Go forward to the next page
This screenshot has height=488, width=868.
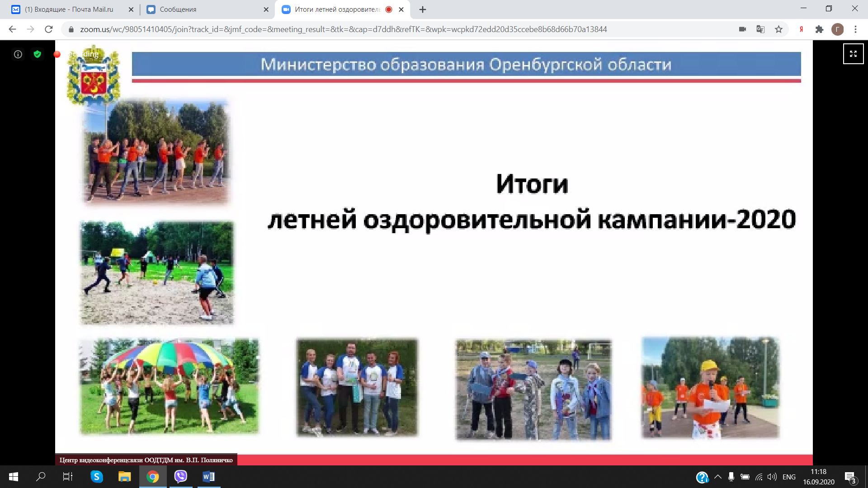tap(30, 29)
